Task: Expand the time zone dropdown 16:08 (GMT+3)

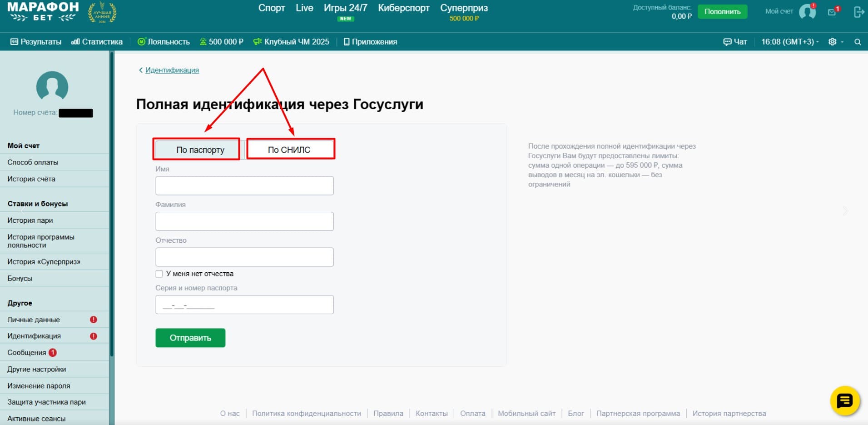Action: pyautogui.click(x=790, y=42)
